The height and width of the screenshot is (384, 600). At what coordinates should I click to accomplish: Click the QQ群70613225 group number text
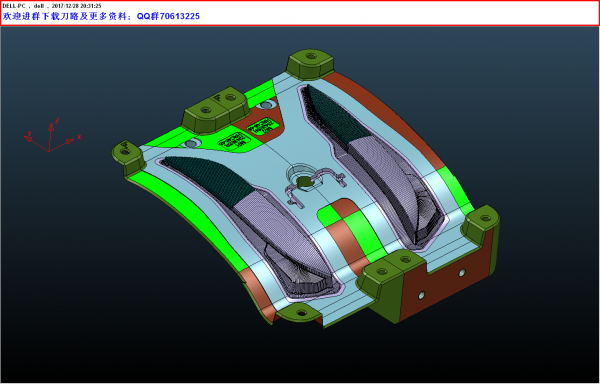168,16
